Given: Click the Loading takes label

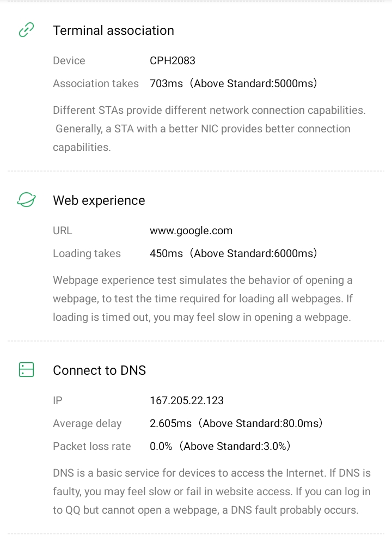Looking at the screenshot, I should [87, 253].
